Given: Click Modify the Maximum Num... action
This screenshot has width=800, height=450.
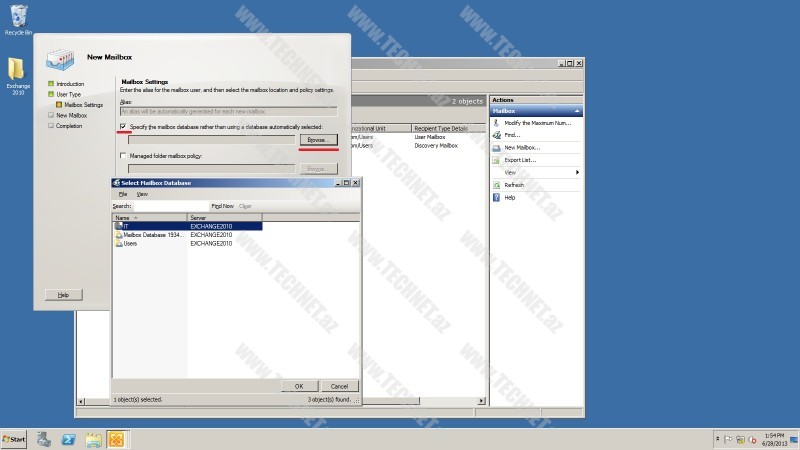Looking at the screenshot, I should (x=537, y=123).
